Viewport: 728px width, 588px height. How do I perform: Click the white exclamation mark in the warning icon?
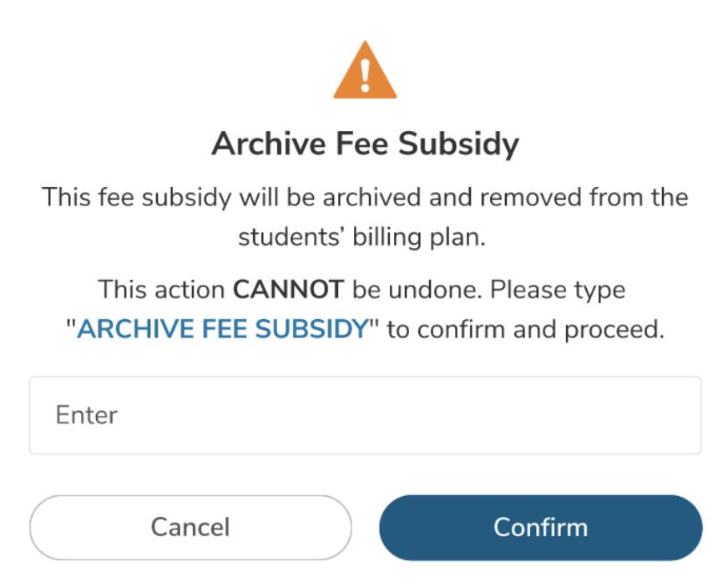(365, 75)
